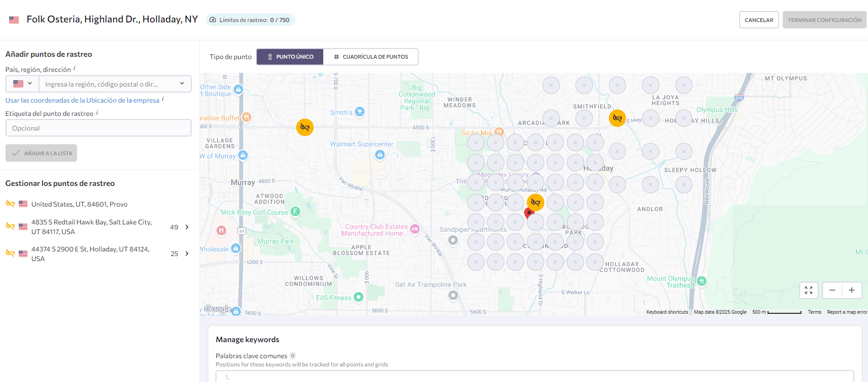Click Report a map error link
This screenshot has width=868, height=382.
pos(847,312)
